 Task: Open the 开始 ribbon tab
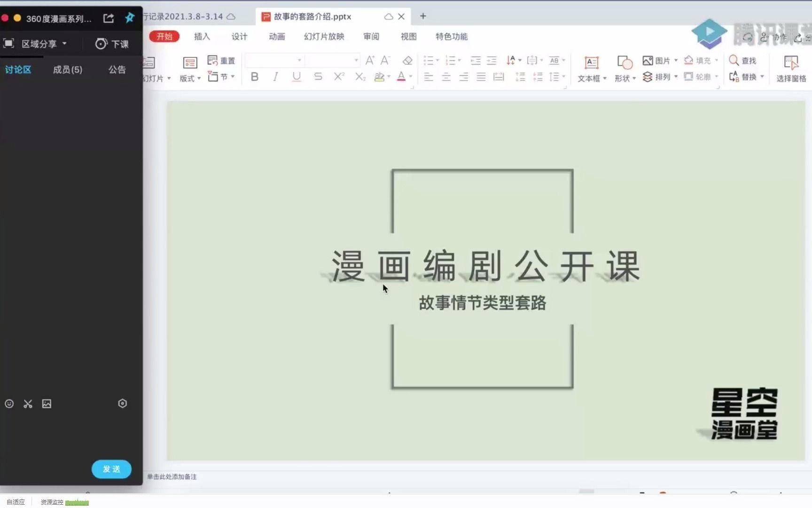(x=164, y=36)
